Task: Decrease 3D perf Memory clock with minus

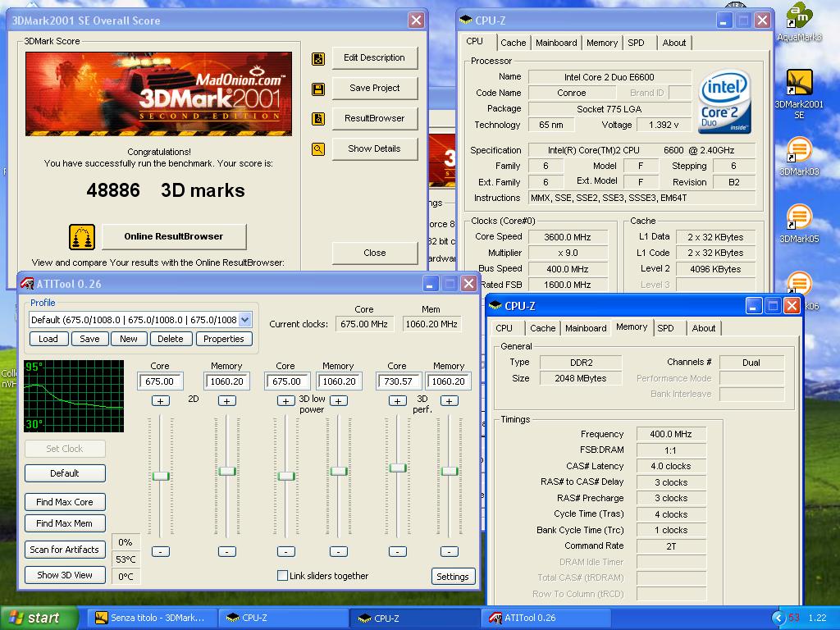Action: coord(449,551)
